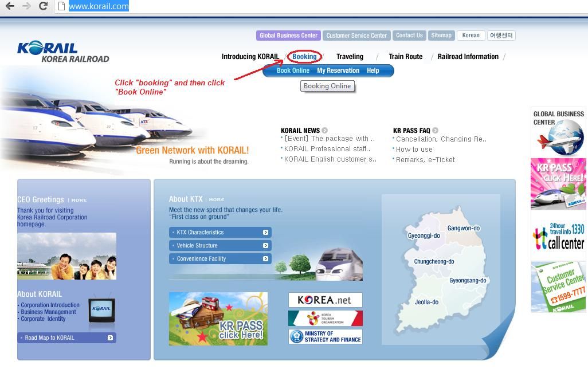588x373 pixels.
Task: Click the Customer Service Center top button
Action: tap(356, 36)
